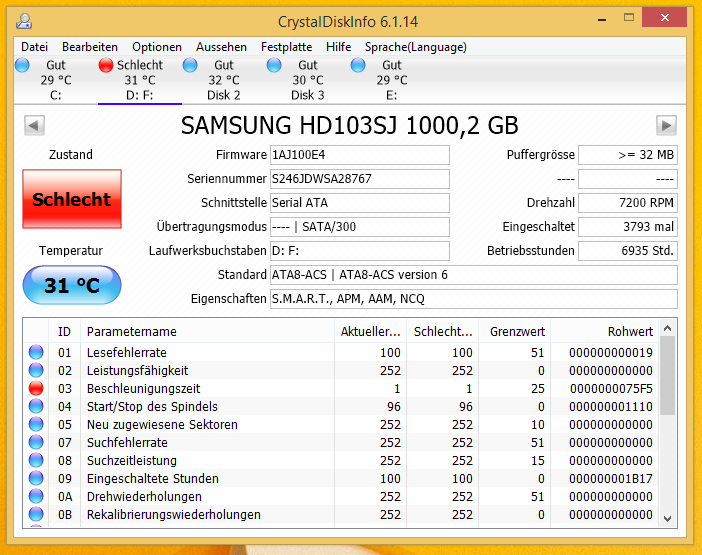
Task: Click the Firmware field 1AJ100E4
Action: point(360,155)
